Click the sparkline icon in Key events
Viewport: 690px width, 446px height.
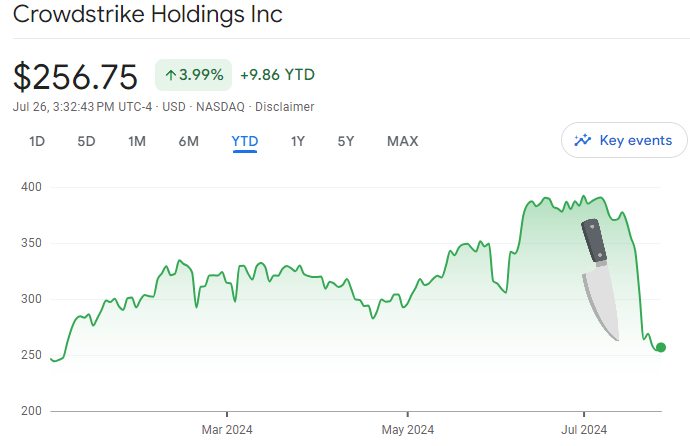[582, 141]
